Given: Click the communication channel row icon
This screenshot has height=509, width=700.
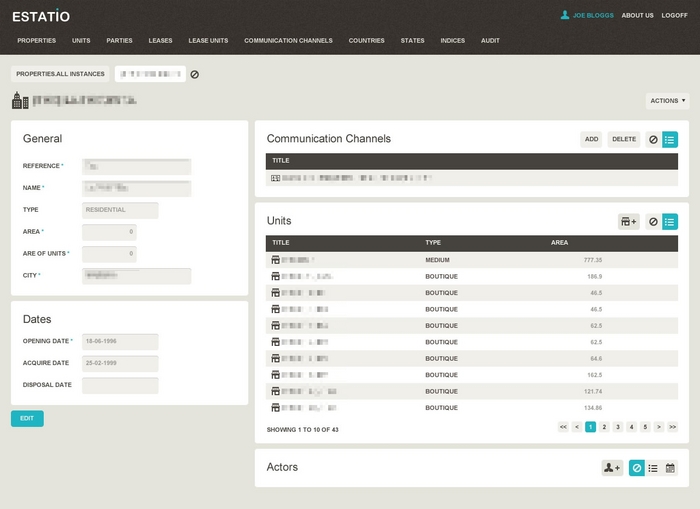Looking at the screenshot, I should [x=276, y=178].
